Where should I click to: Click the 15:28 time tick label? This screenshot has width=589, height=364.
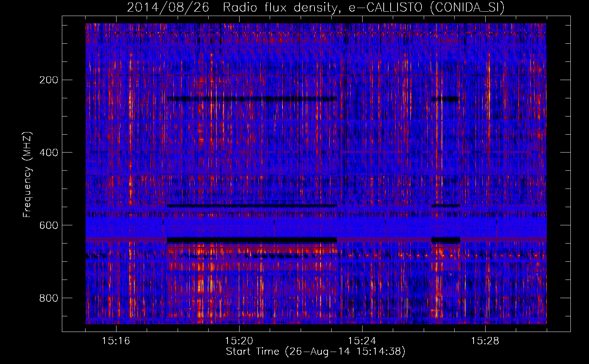(485, 341)
